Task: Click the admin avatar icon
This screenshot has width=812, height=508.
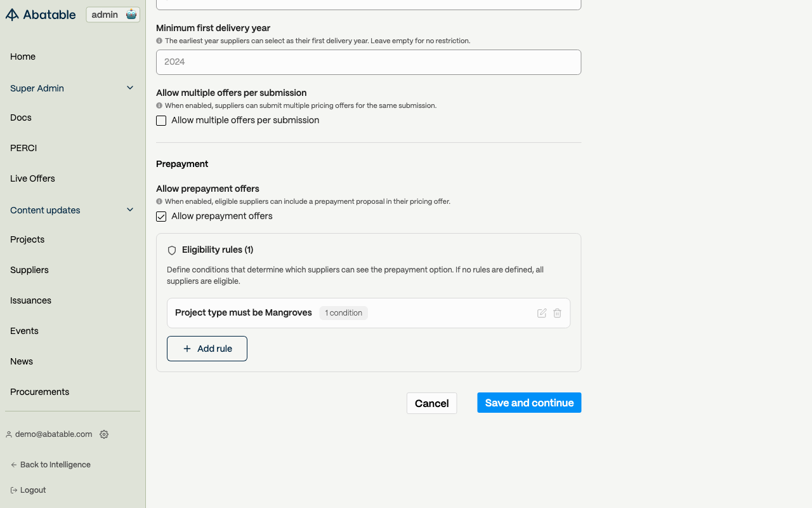Action: (x=131, y=15)
